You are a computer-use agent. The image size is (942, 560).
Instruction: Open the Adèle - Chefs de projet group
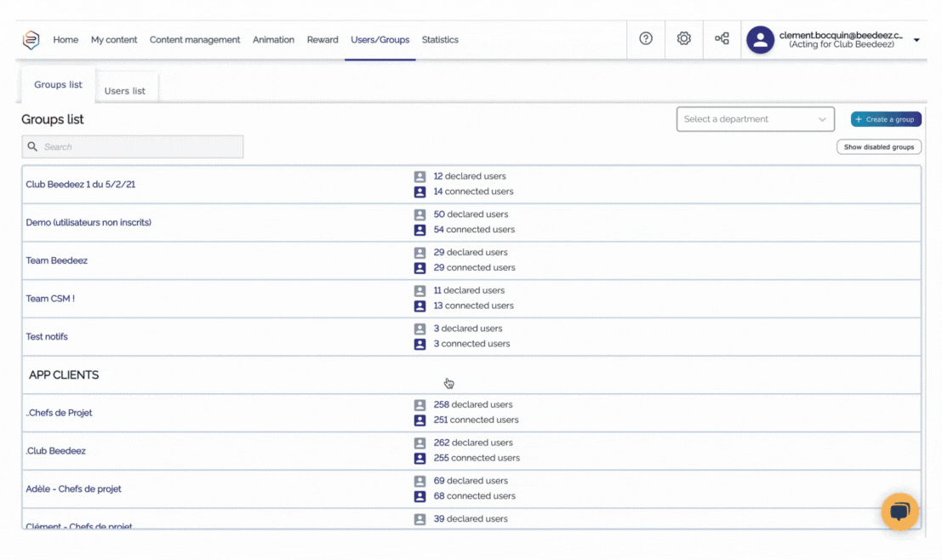[74, 489]
